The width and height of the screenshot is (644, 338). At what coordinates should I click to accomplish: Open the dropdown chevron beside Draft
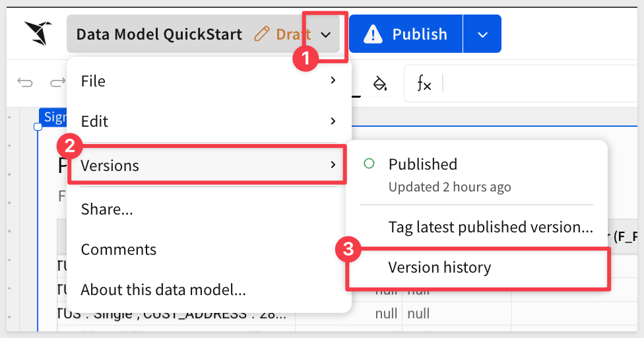pyautogui.click(x=326, y=34)
